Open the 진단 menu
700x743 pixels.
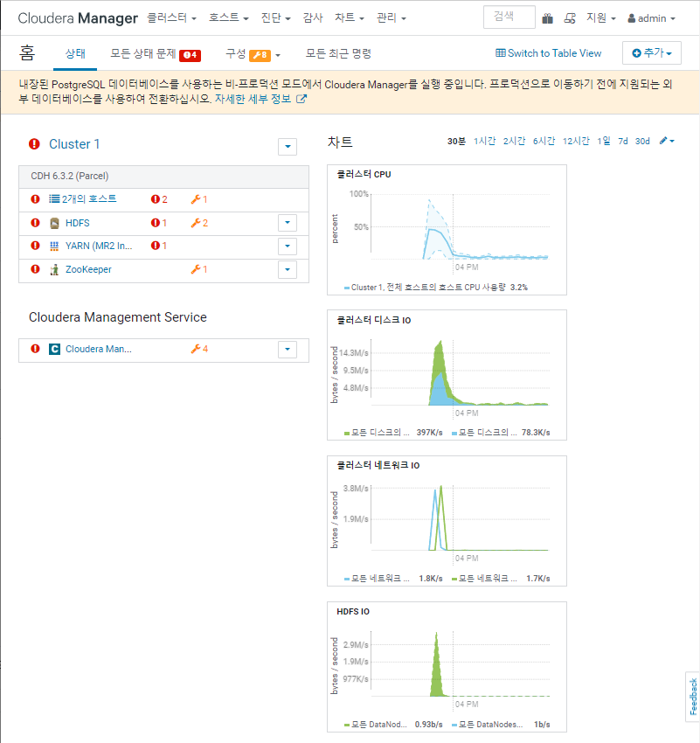click(275, 18)
